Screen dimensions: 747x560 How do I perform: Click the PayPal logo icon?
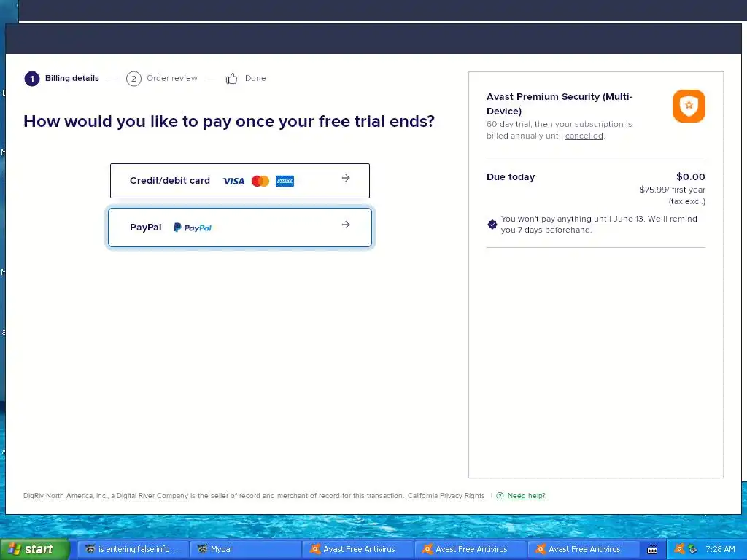[x=193, y=227]
